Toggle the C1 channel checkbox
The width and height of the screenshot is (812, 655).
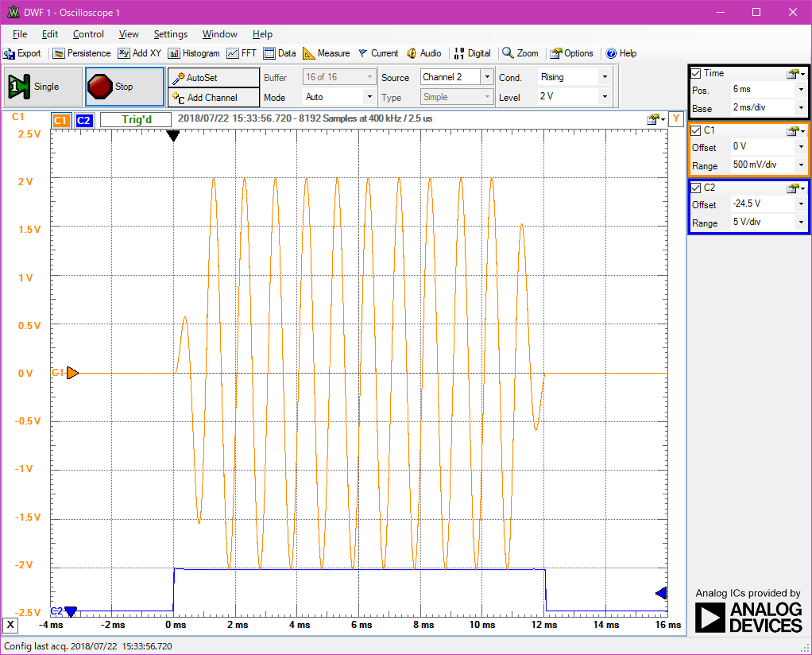pyautogui.click(x=696, y=130)
